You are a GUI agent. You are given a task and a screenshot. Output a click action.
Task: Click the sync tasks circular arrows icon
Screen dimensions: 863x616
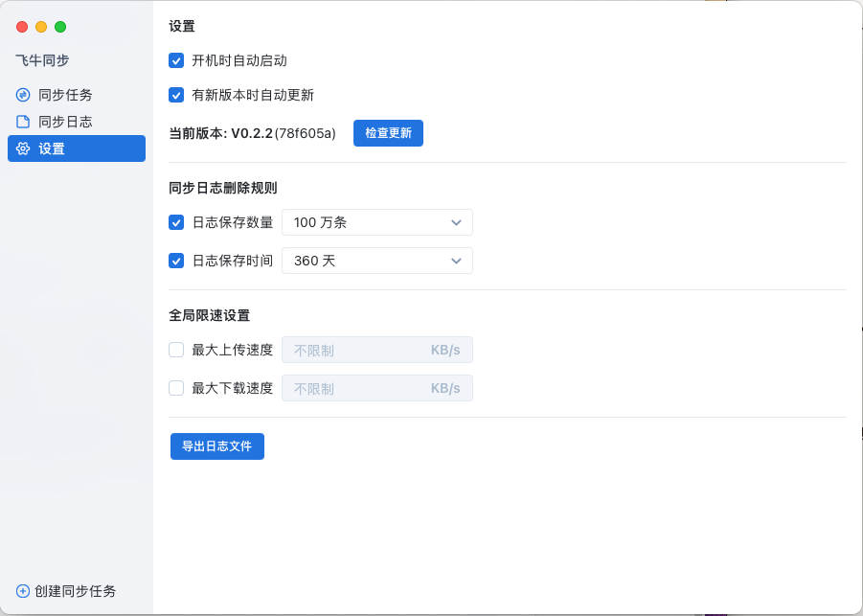tap(23, 95)
